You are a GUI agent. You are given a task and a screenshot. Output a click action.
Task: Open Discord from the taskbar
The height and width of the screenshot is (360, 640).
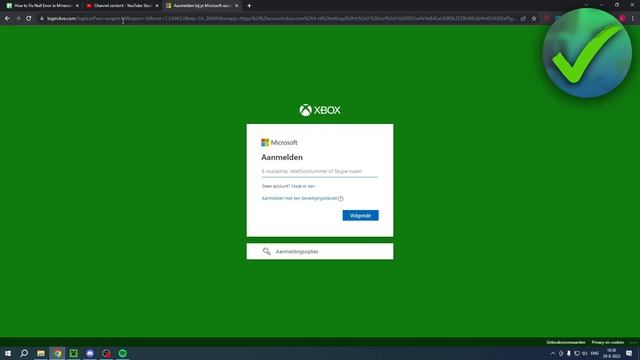coord(90,353)
